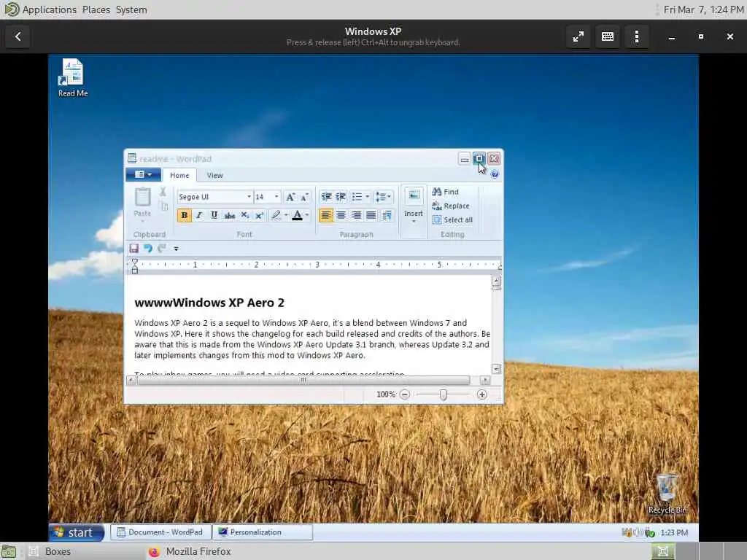This screenshot has width=747, height=560.
Task: Open the WordPad application menu button
Action: (143, 175)
